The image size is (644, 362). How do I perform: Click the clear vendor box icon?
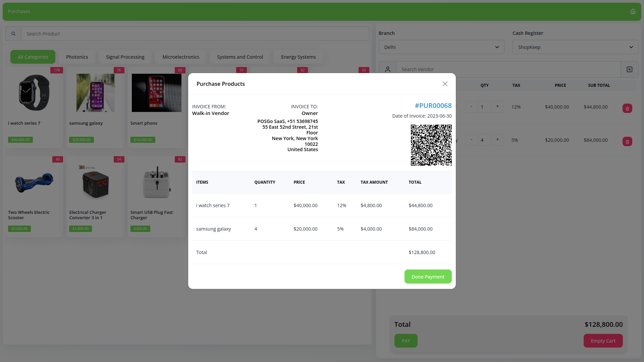pos(630,69)
